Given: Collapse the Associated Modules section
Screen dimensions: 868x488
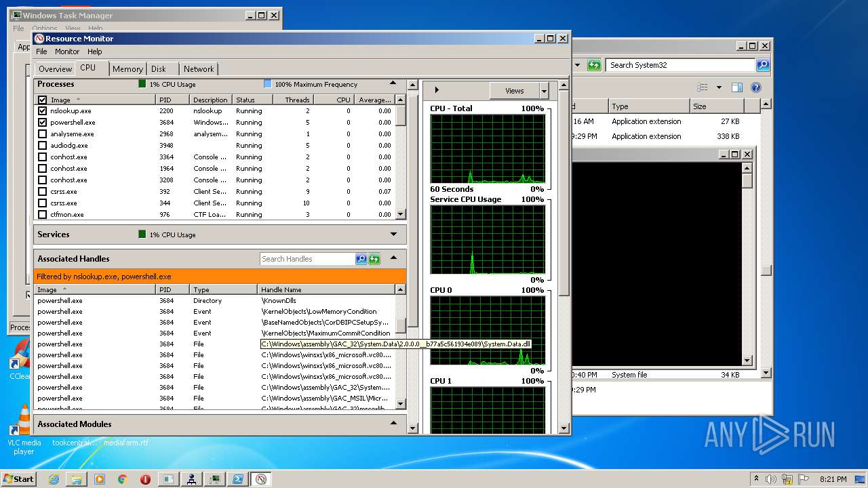Looking at the screenshot, I should pyautogui.click(x=393, y=424).
